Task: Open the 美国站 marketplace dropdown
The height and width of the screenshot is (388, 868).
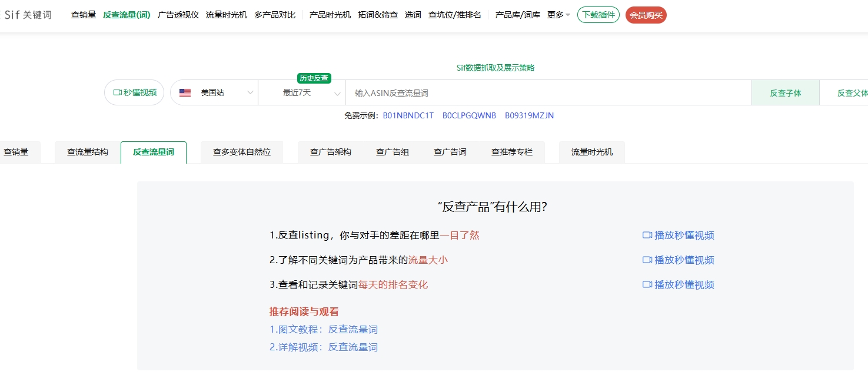Action: [x=250, y=92]
